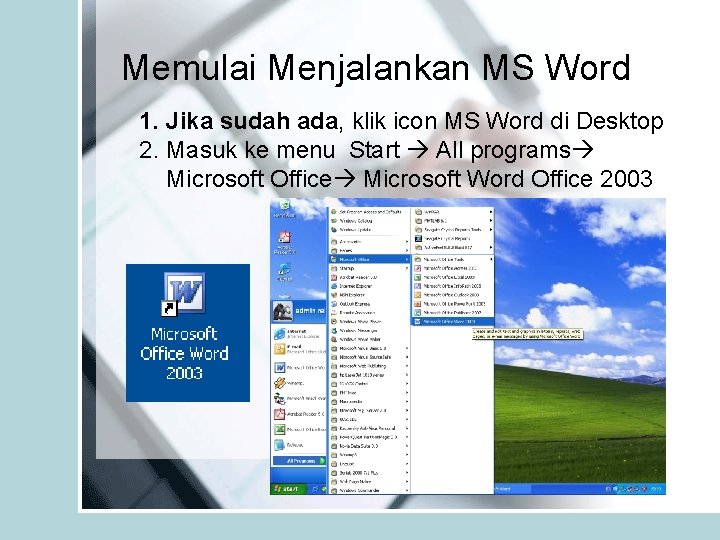This screenshot has height=540, width=720.
Task: Click the system tray clock on taskbar
Action: click(657, 489)
